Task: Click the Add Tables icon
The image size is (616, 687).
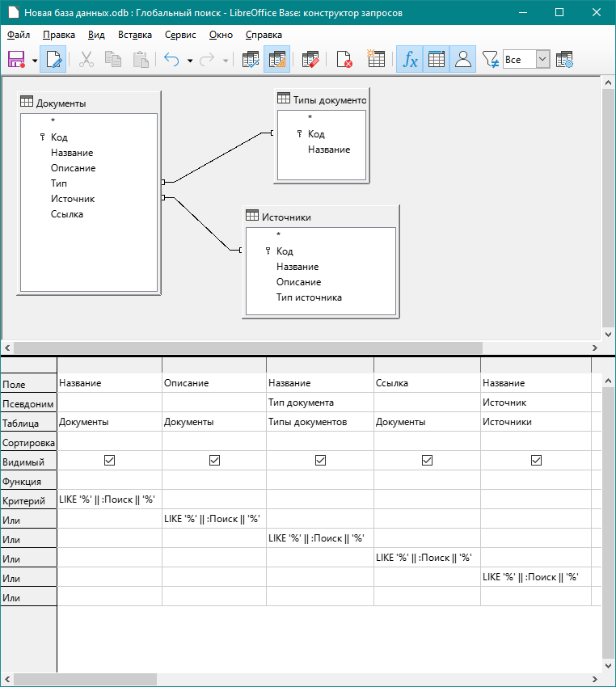Action: coord(375,59)
